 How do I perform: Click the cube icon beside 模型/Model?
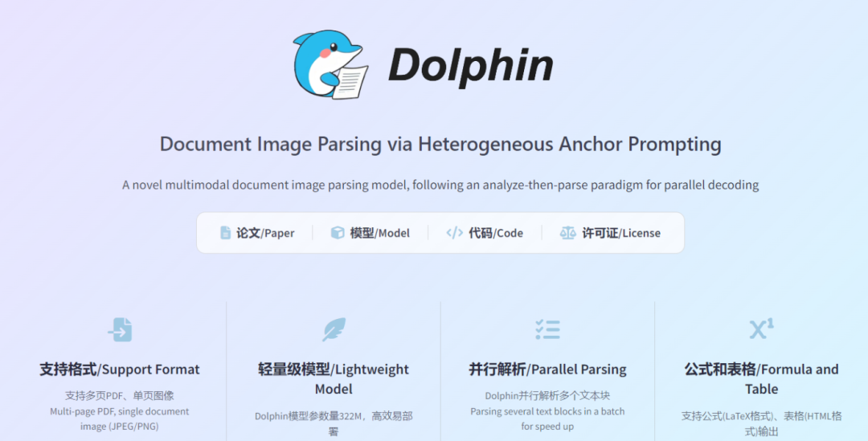click(x=338, y=233)
